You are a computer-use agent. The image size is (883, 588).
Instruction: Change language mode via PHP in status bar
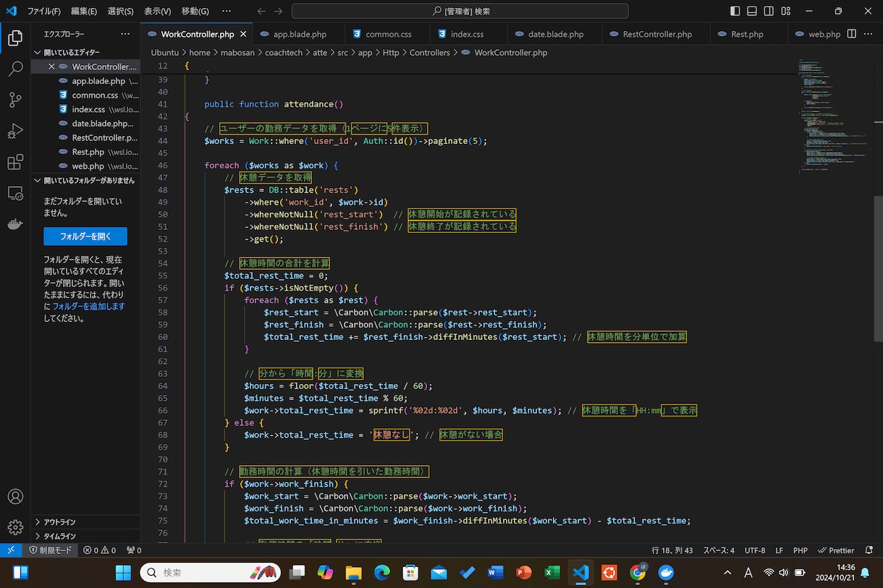coord(800,550)
